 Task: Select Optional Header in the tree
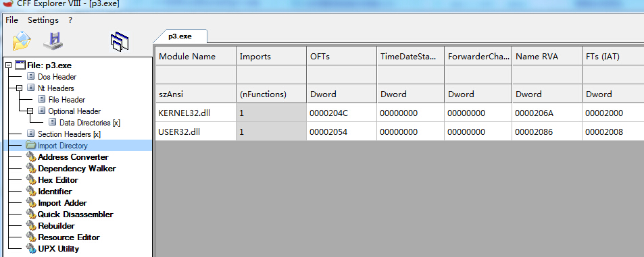click(74, 111)
